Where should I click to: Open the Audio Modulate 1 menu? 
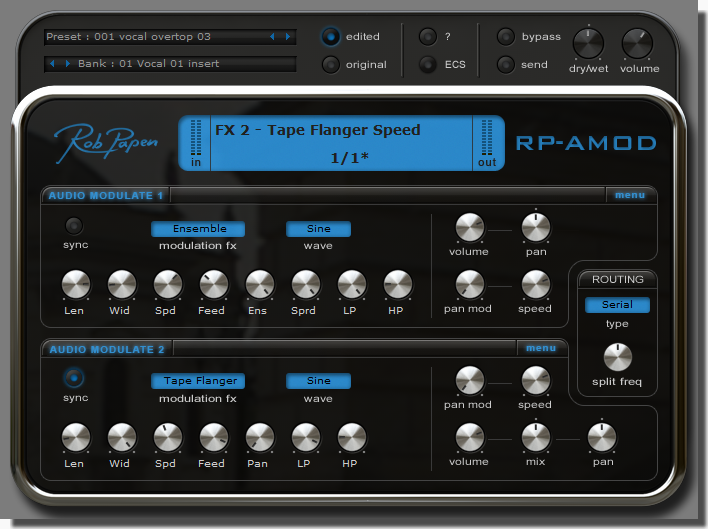pyautogui.click(x=630, y=195)
